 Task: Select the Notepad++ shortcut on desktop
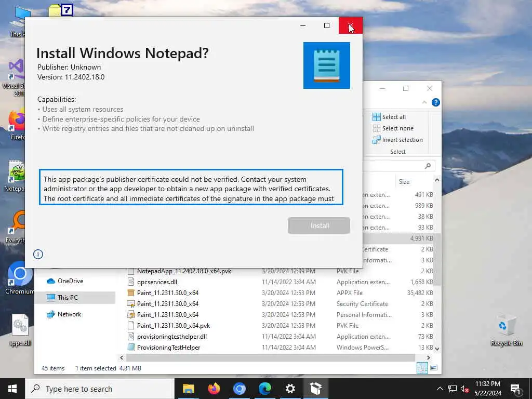pyautogui.click(x=15, y=176)
